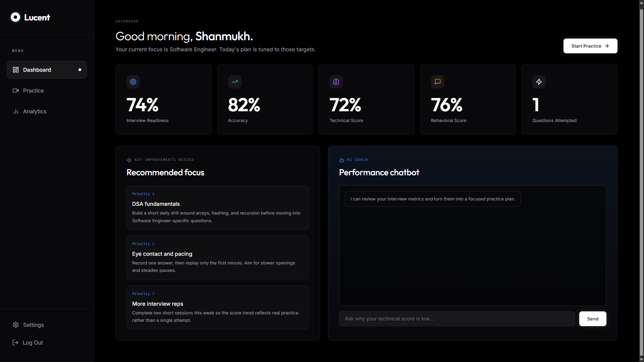This screenshot has width=644, height=362.
Task: Open the More interview reps card
Action: 217,307
